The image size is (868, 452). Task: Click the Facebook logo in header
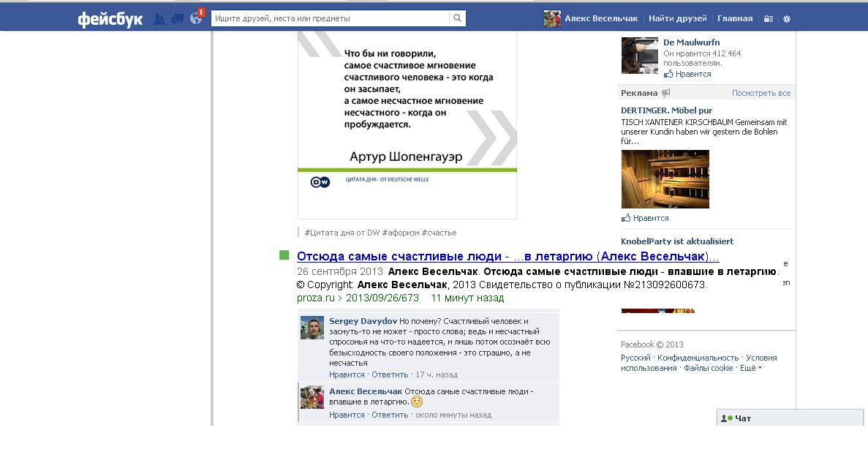[110, 19]
